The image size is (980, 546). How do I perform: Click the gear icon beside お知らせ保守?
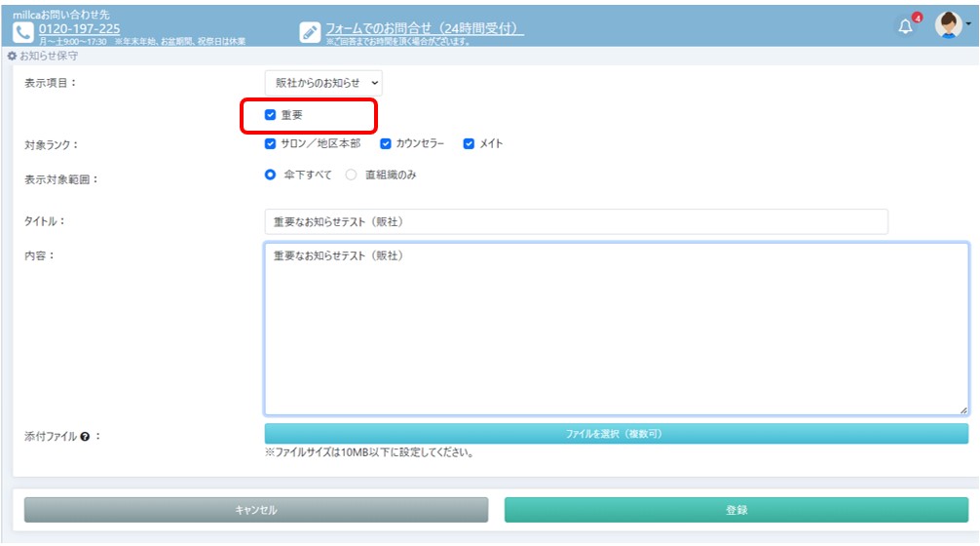coord(12,57)
